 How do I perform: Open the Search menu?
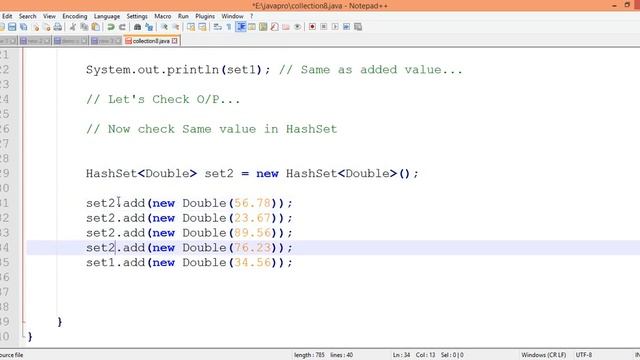click(x=27, y=16)
